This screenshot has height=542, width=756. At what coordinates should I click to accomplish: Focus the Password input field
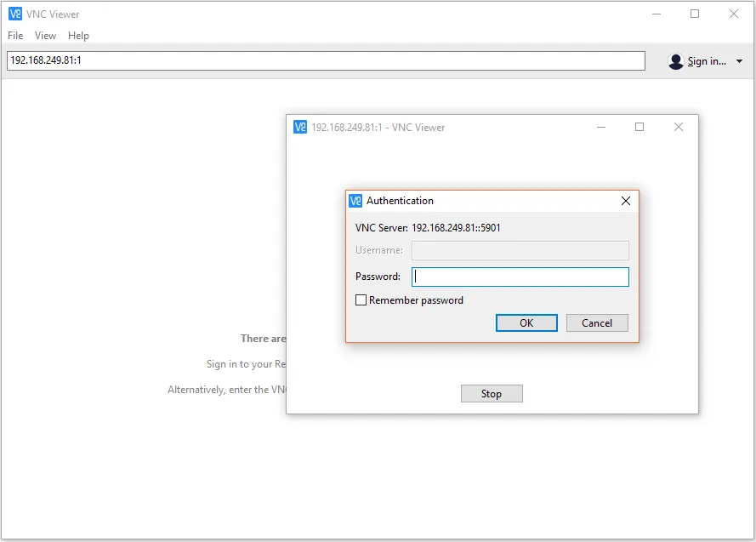(x=520, y=277)
